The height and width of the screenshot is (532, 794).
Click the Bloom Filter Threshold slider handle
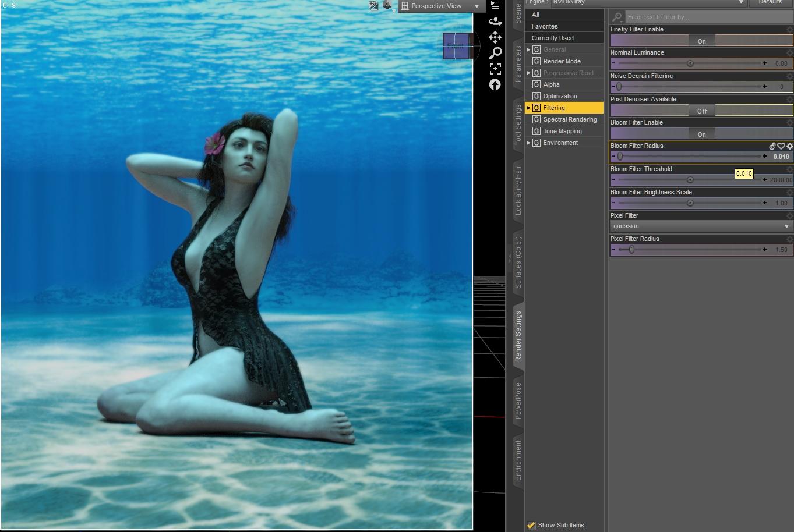tap(690, 179)
